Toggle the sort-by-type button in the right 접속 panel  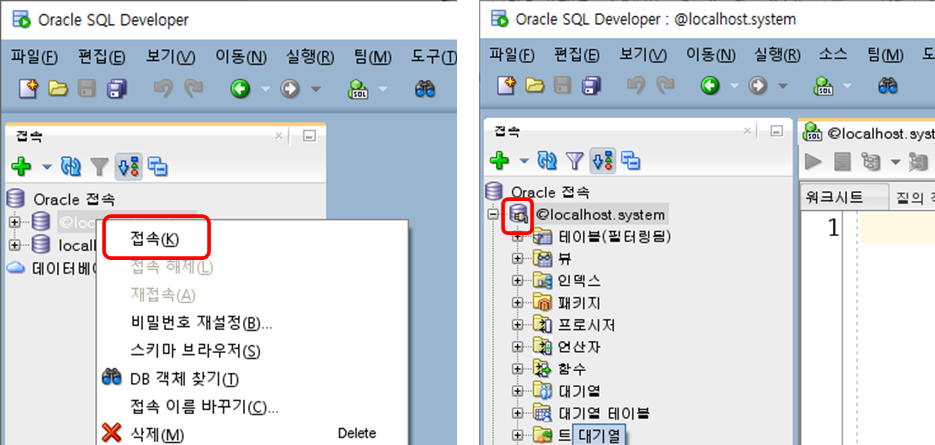(602, 160)
